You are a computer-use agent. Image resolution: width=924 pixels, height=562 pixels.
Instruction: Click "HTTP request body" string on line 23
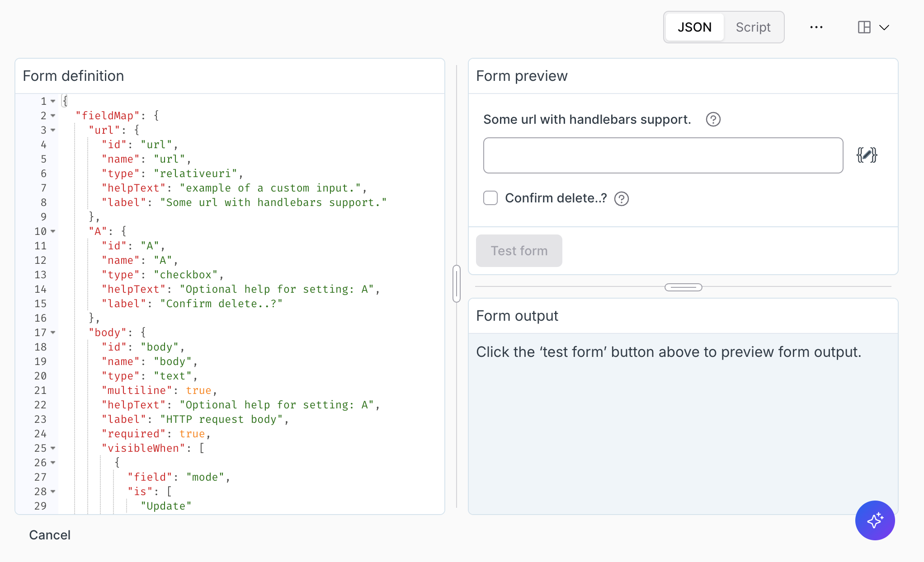(222, 419)
